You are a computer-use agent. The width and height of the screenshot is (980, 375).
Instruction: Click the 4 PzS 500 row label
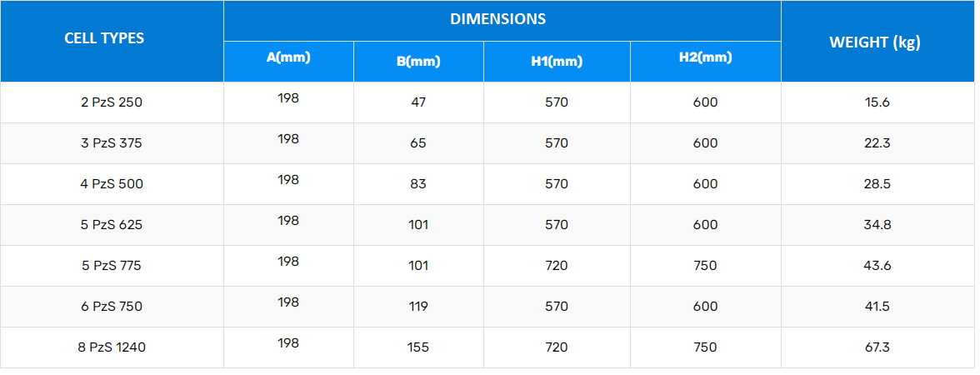112,184
